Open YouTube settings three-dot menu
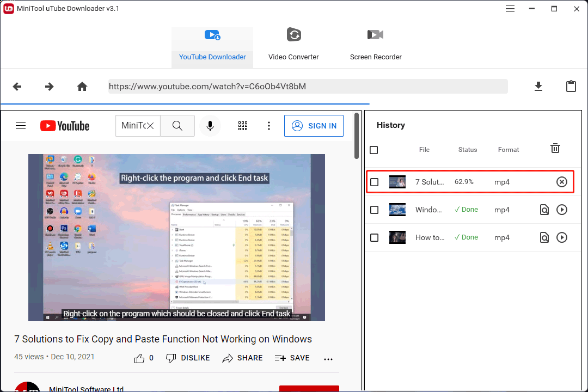 [269, 126]
